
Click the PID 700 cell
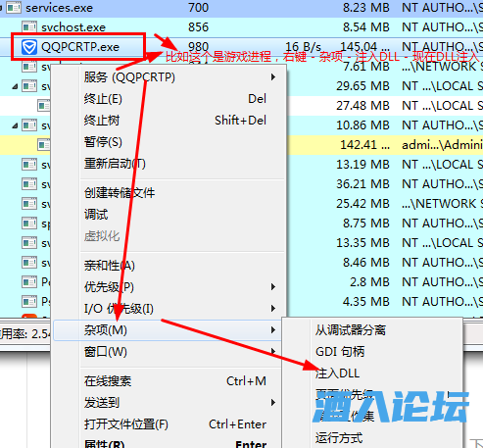point(198,8)
